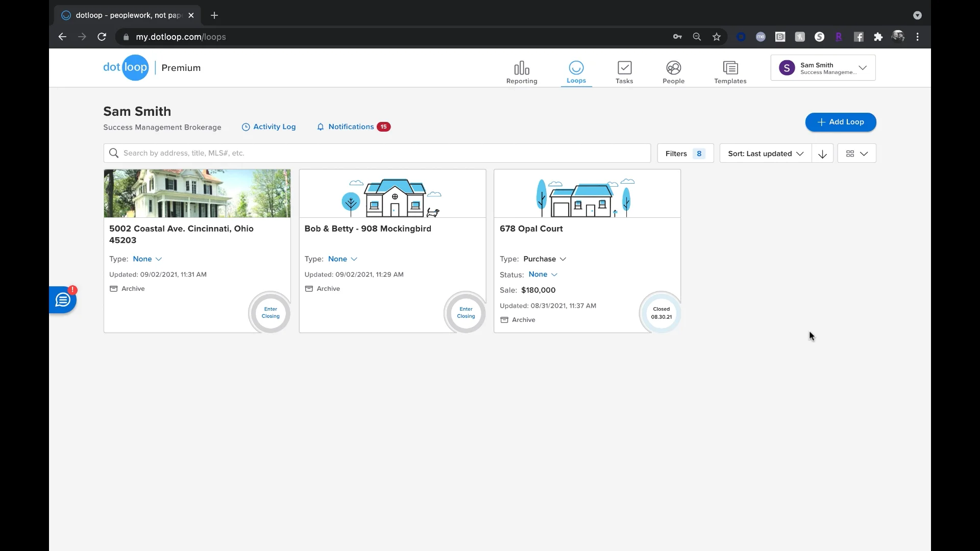Expand Status None dropdown on 678 Opal Court

pyautogui.click(x=543, y=274)
